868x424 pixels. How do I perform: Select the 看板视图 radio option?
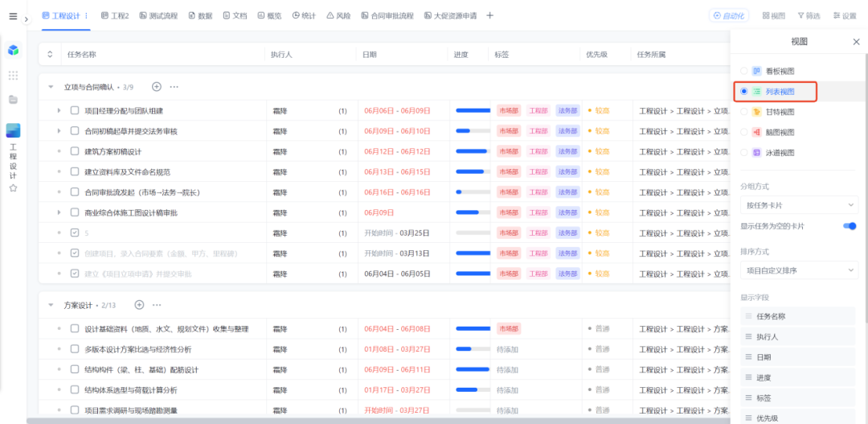pos(744,71)
